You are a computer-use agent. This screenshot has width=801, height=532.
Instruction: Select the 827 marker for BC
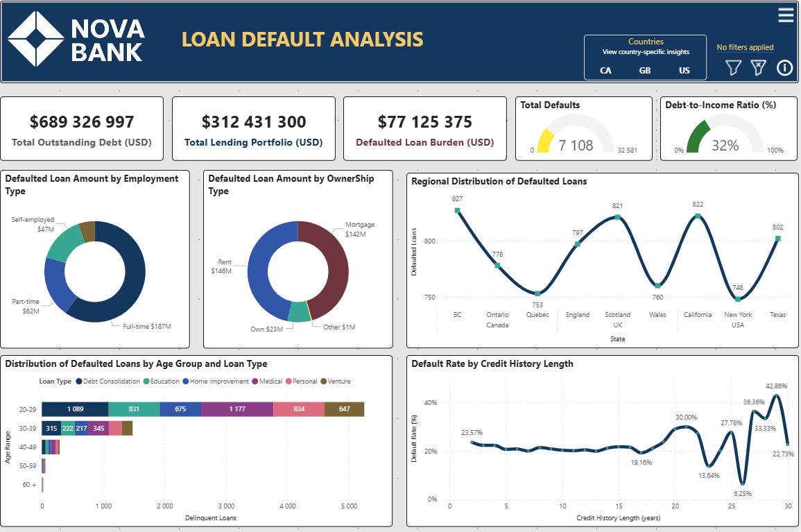[457, 210]
